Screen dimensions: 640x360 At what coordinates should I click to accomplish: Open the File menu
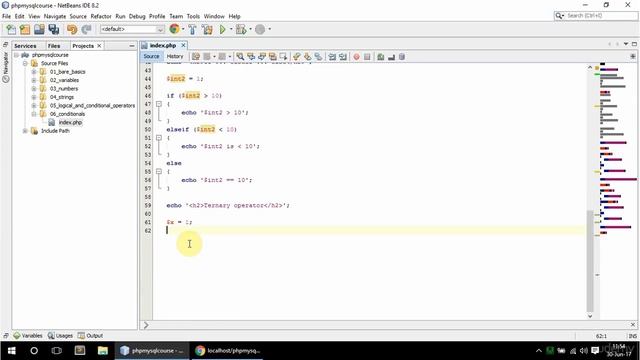tap(7, 16)
